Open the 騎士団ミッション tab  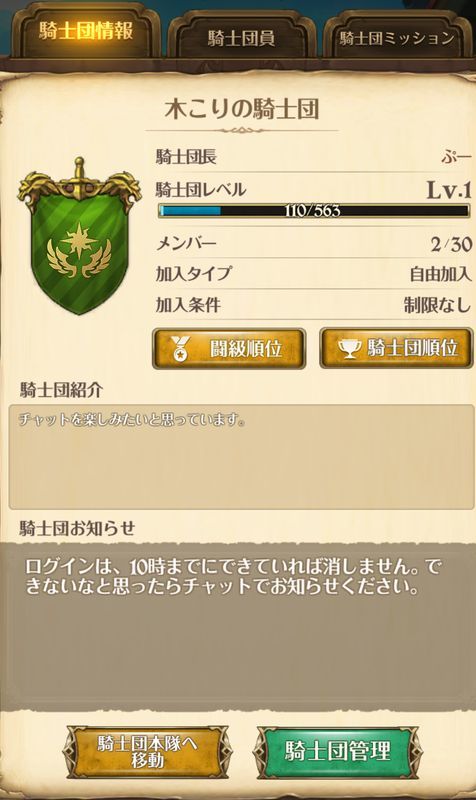[397, 38]
